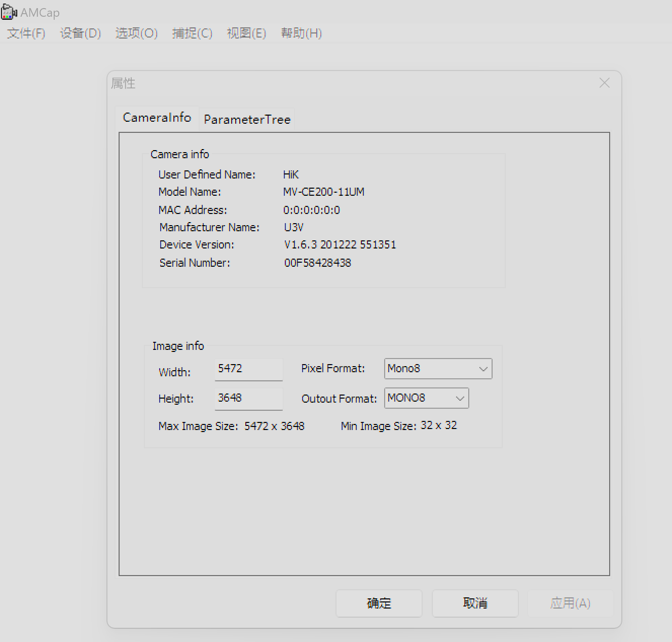This screenshot has width=672, height=642.
Task: Click the Max Image Size 5472 x 3648 value
Action: tap(274, 426)
